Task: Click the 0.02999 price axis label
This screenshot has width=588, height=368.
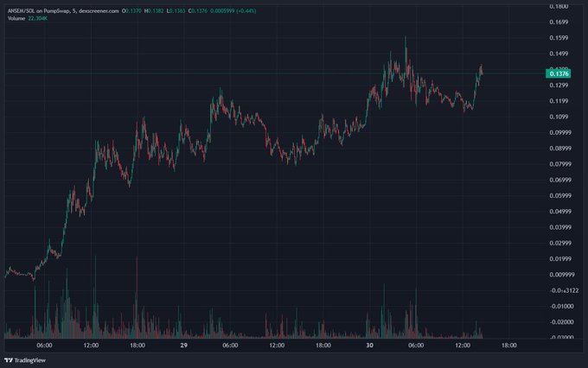Action: (560, 243)
